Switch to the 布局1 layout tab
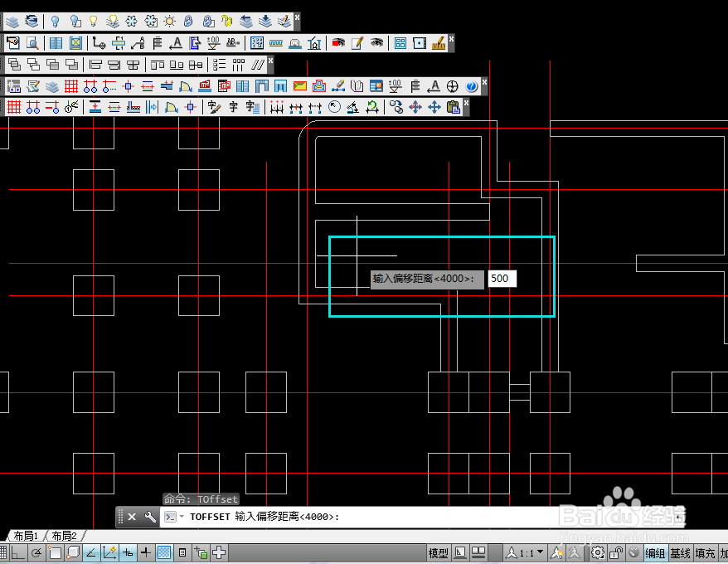Viewport: 728px width, 564px height. 26,536
